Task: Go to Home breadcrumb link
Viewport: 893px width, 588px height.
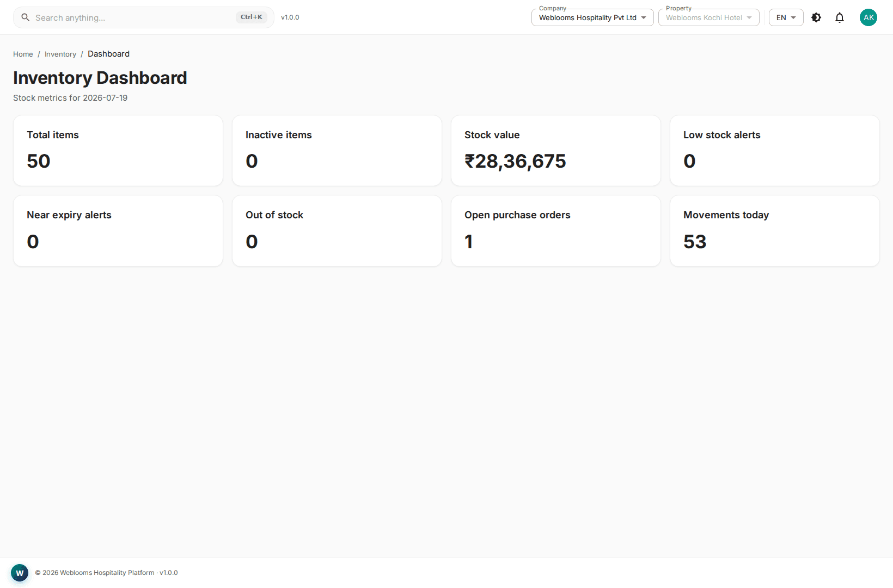Action: tap(23, 54)
